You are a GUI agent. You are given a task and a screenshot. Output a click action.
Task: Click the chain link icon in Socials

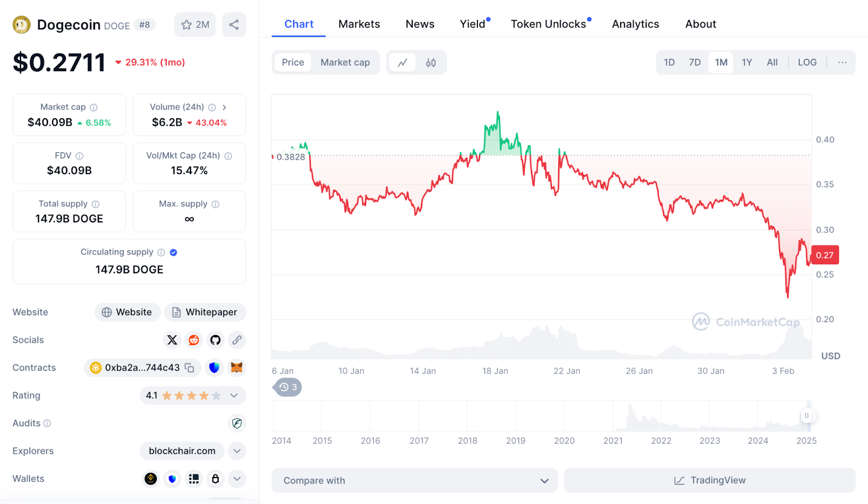(237, 340)
